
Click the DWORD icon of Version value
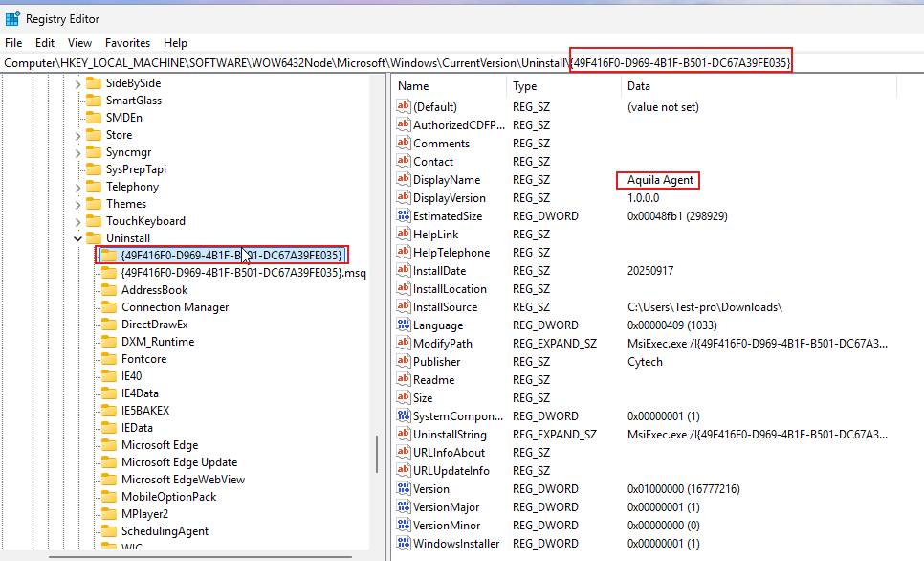(x=404, y=488)
